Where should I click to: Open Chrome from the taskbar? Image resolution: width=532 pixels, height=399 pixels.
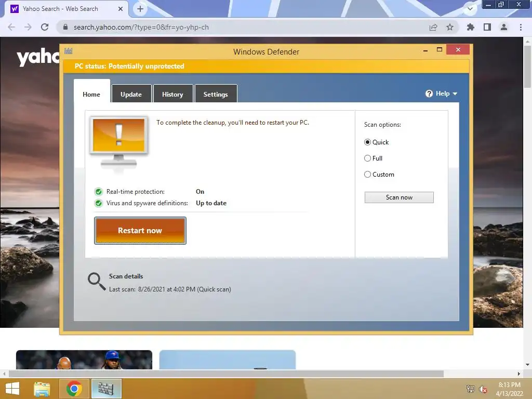tap(74, 389)
